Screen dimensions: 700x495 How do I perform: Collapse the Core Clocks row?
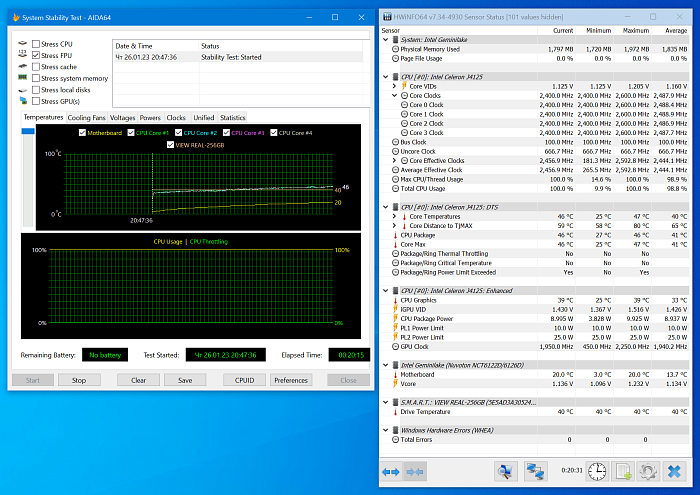394,96
